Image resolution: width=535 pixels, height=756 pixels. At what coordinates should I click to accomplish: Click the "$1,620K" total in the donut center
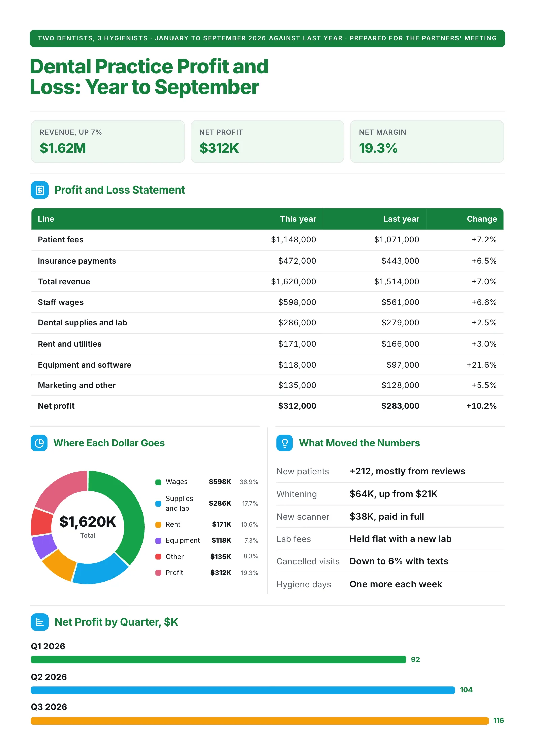pyautogui.click(x=88, y=522)
